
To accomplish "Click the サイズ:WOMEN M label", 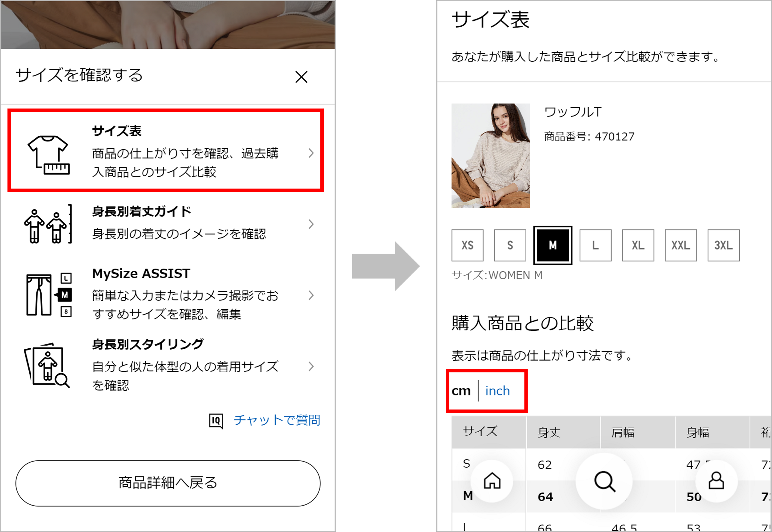I will pyautogui.click(x=497, y=275).
